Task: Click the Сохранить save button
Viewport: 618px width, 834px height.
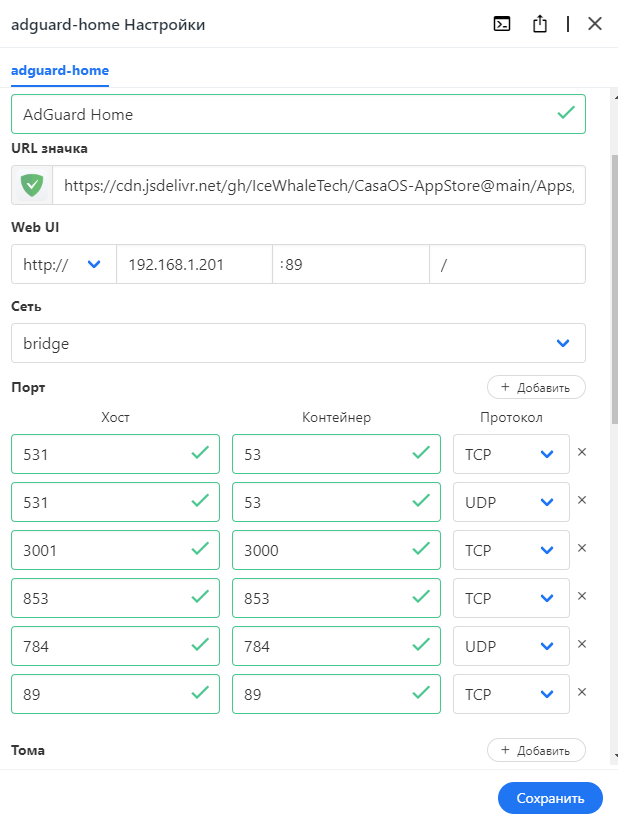Action: (x=550, y=798)
